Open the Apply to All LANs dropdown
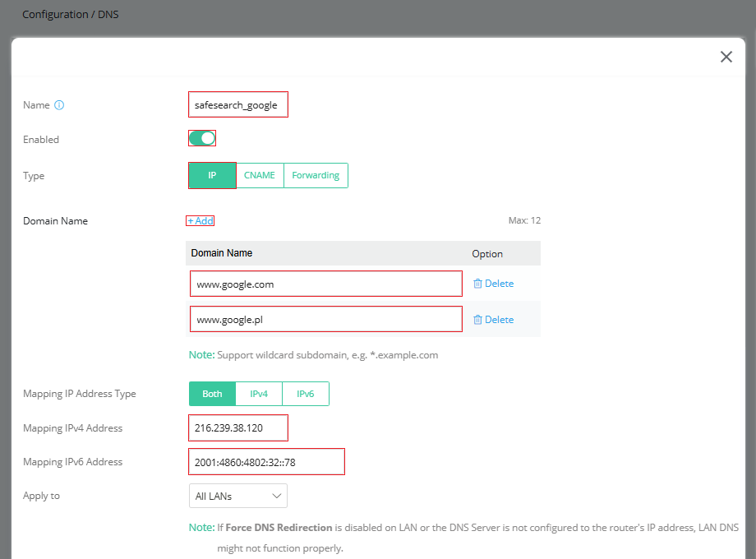 pyautogui.click(x=238, y=496)
